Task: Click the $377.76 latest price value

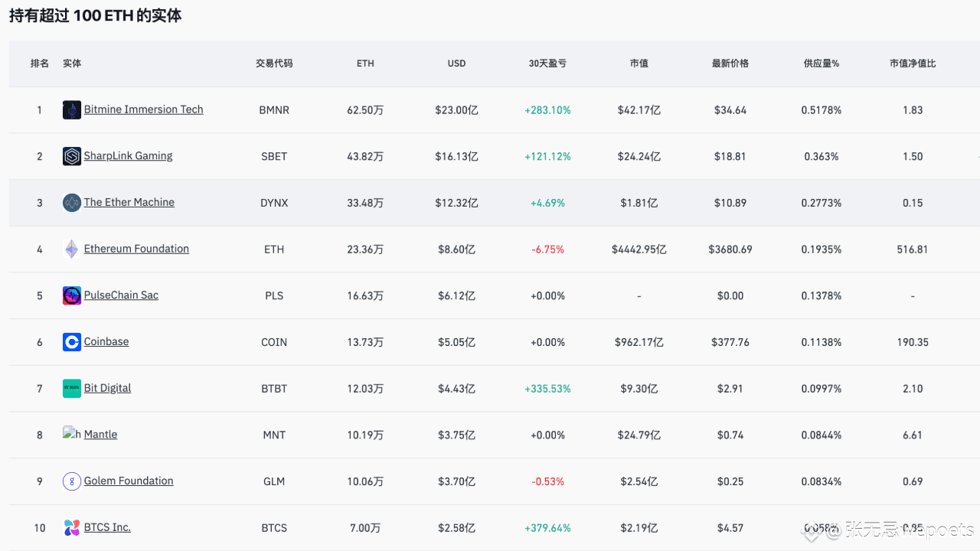Action: pos(730,342)
